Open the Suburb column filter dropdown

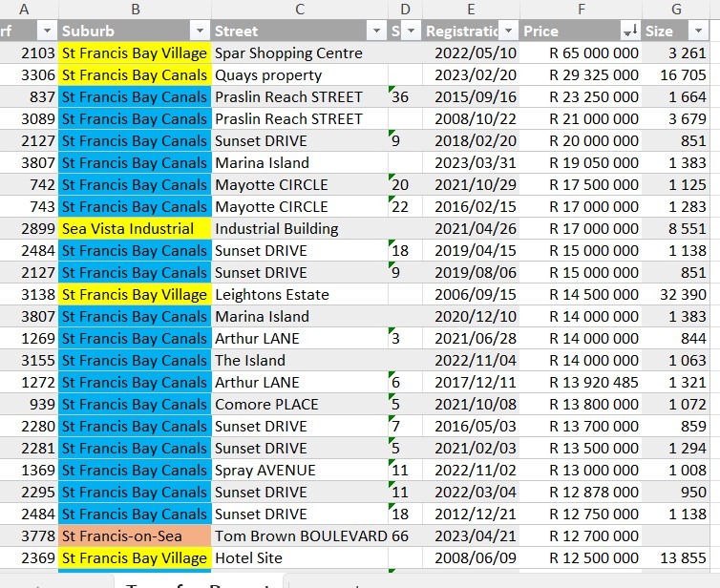point(199,31)
